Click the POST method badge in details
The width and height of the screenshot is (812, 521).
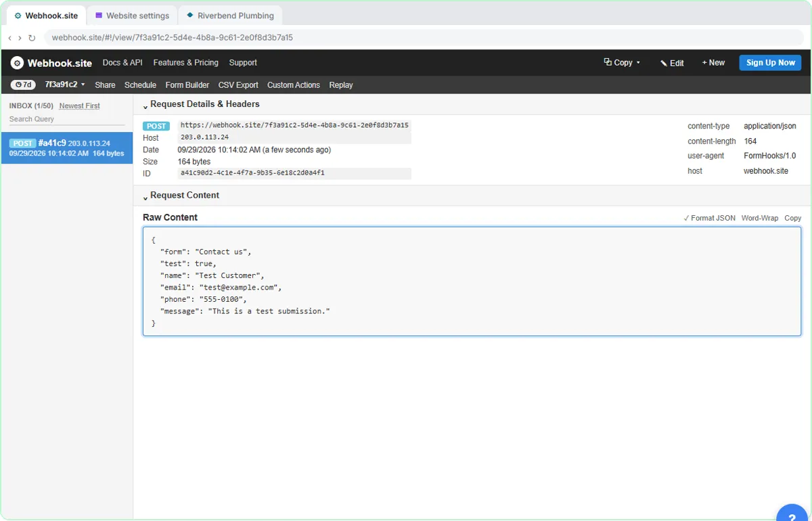157,127
